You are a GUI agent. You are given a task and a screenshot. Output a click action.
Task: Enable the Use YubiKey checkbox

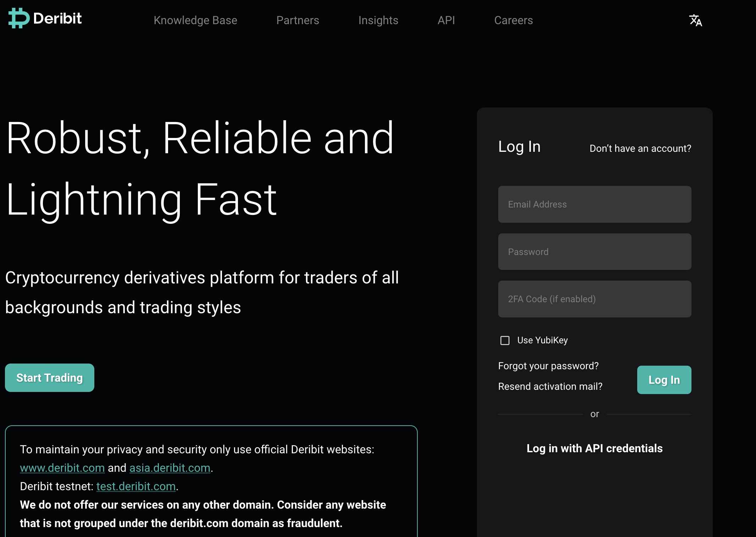click(505, 341)
